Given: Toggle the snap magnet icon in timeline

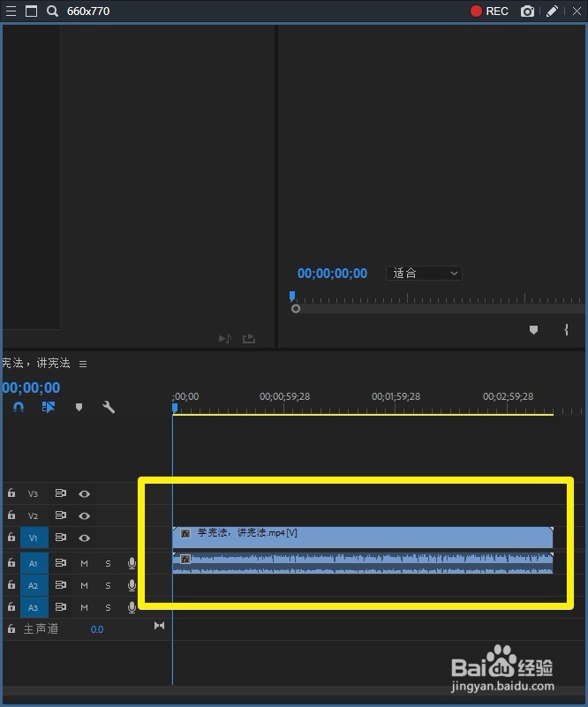Looking at the screenshot, I should (19, 407).
